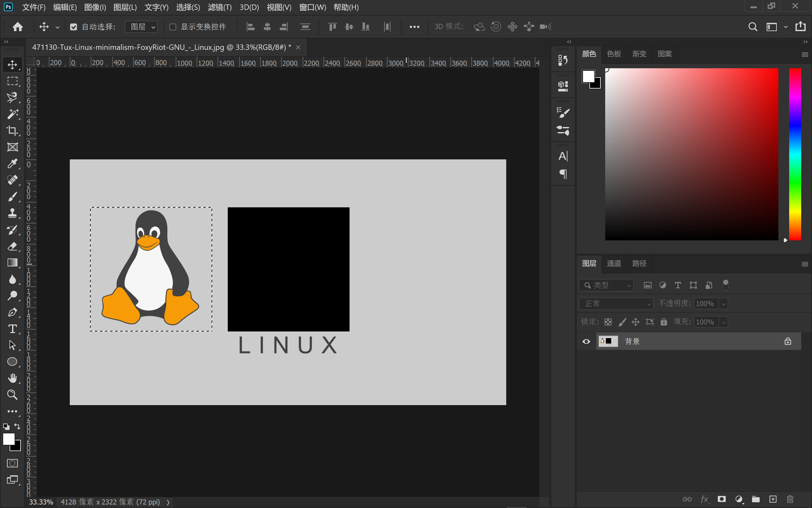Open the layer filter 类型 dropdown

(606, 285)
